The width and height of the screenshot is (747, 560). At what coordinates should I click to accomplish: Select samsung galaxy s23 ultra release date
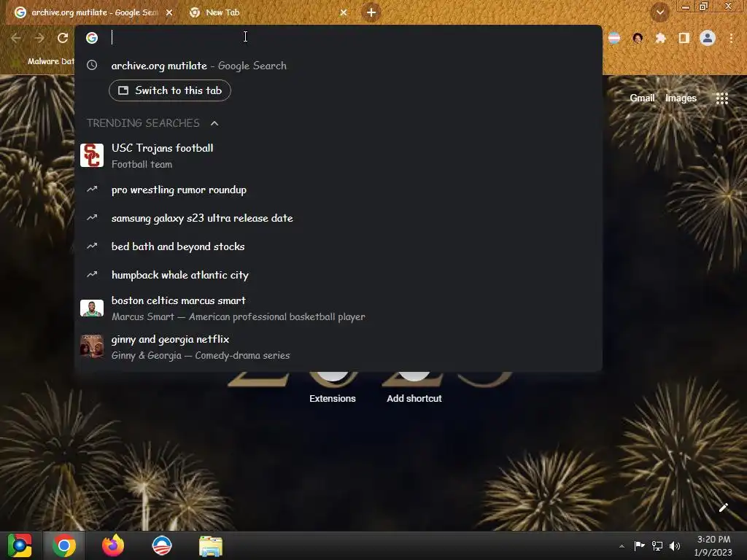(338, 218)
